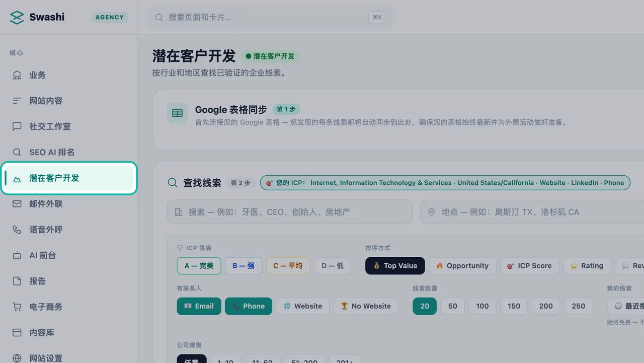
Task: Set lead count to 50
Action: click(453, 306)
